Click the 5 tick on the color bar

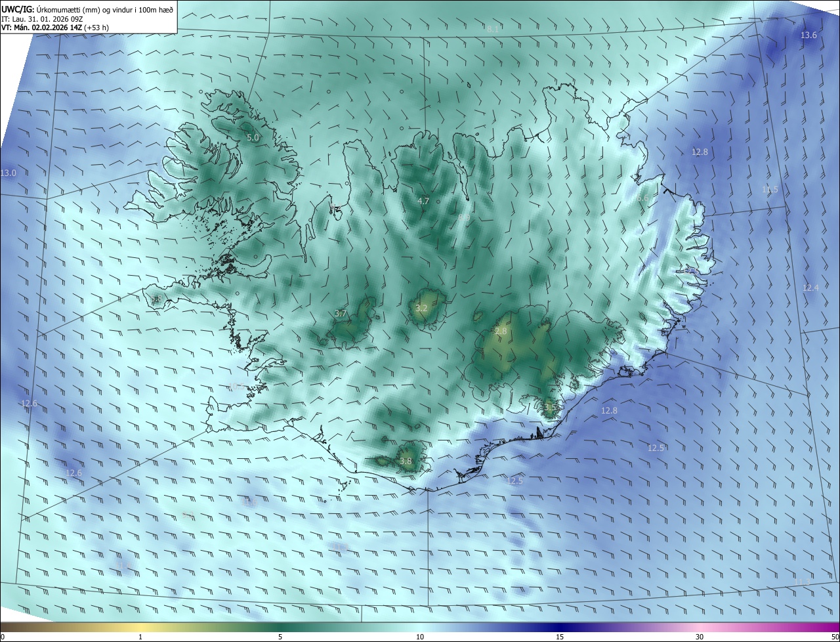click(x=280, y=637)
